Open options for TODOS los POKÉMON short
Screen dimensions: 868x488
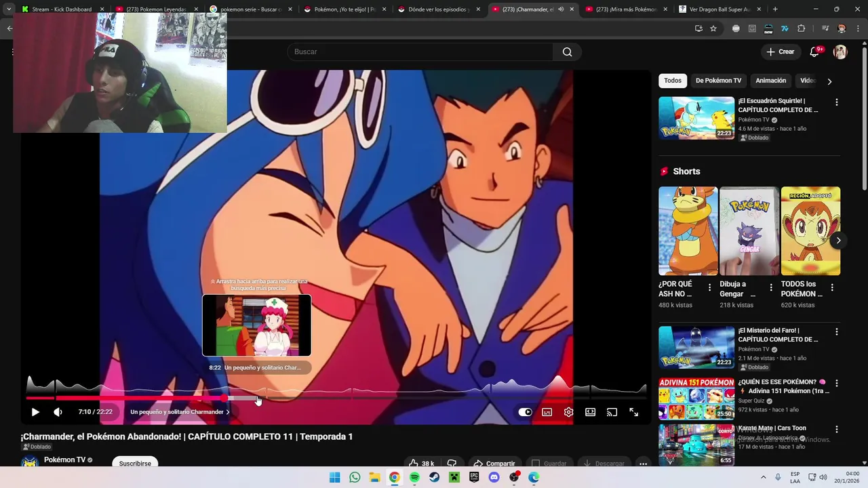[832, 287]
